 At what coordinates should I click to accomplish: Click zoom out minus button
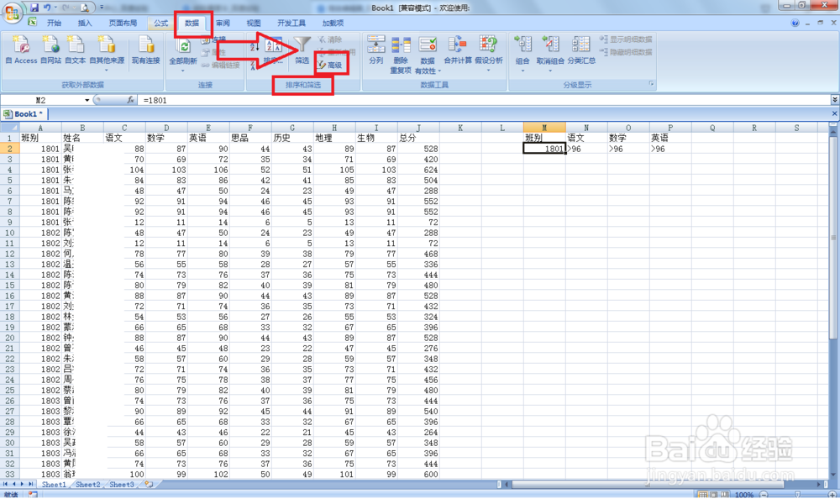764,495
